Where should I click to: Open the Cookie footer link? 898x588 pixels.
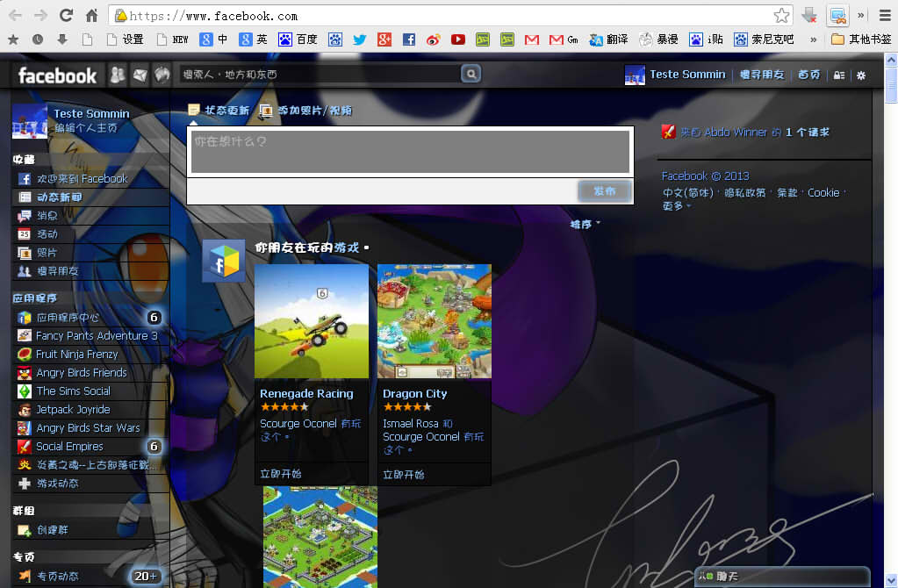[823, 193]
